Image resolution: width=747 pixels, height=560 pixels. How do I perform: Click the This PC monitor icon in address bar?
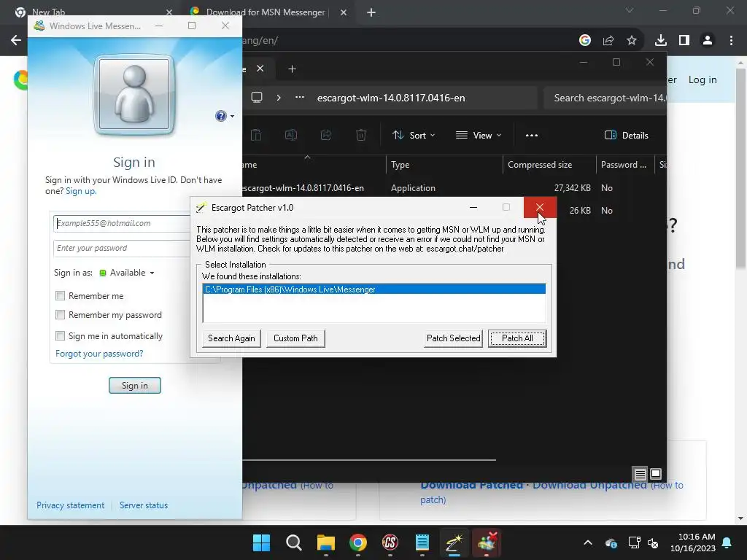point(257,98)
